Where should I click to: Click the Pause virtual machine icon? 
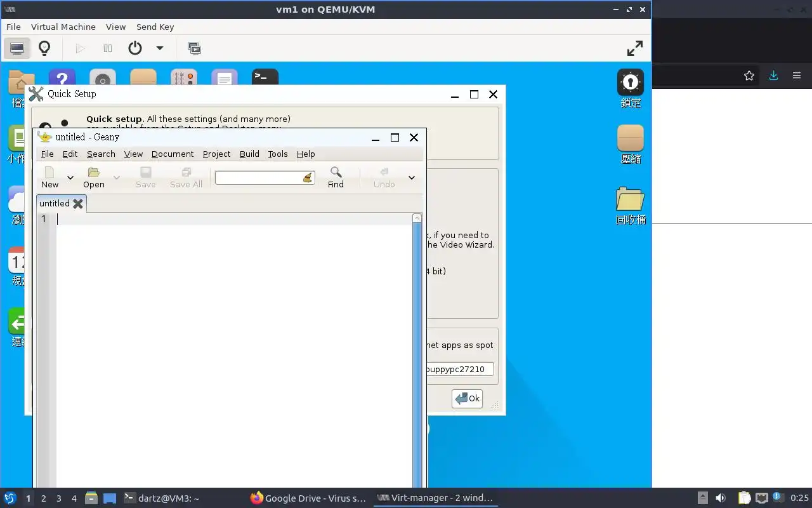tap(108, 48)
